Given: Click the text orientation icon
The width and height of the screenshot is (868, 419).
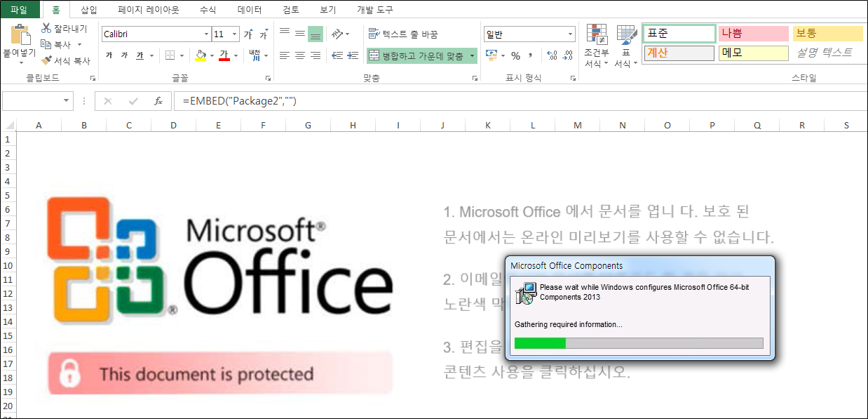Looking at the screenshot, I should (x=337, y=34).
